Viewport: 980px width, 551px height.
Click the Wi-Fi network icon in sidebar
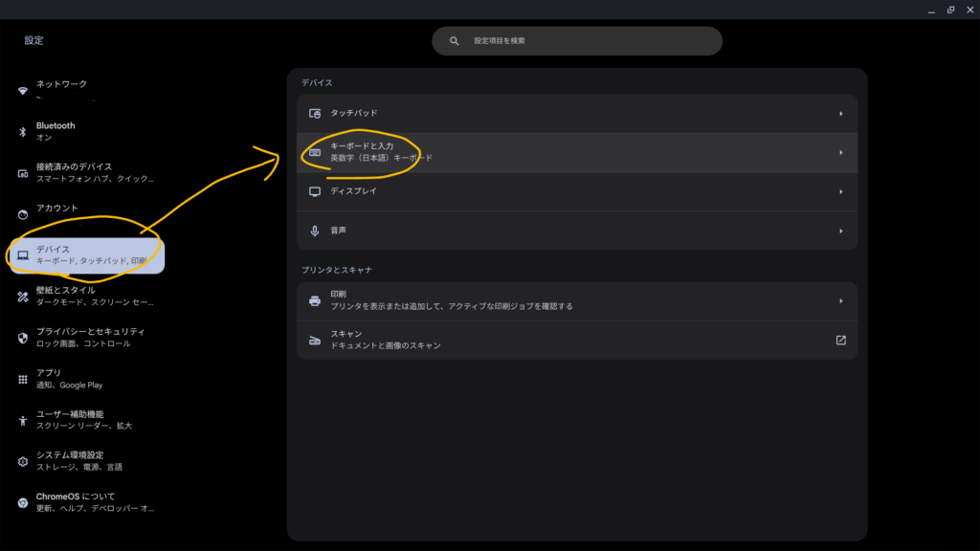pos(23,91)
